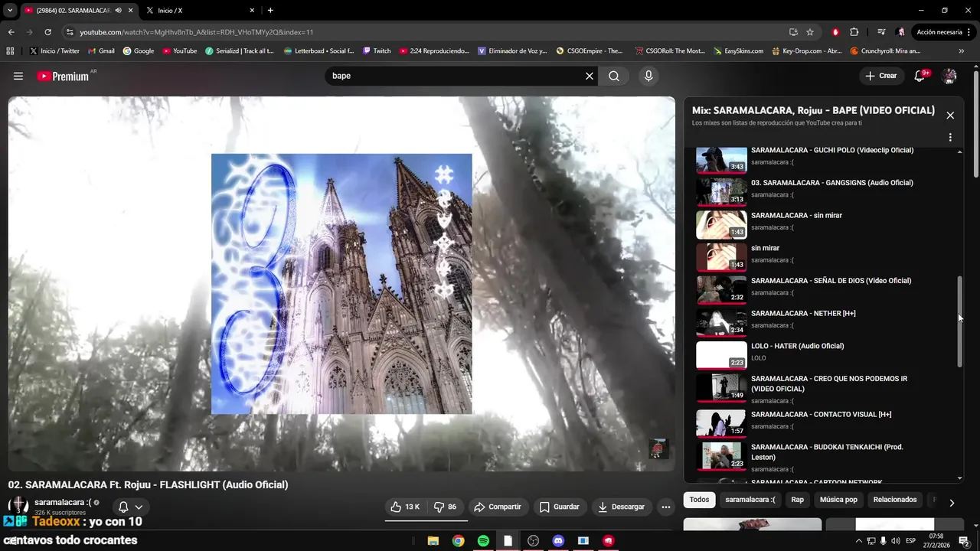This screenshot has width=980, height=551.
Task: Play SARAMALACARA - NETHER [H+] item
Action: click(823, 321)
